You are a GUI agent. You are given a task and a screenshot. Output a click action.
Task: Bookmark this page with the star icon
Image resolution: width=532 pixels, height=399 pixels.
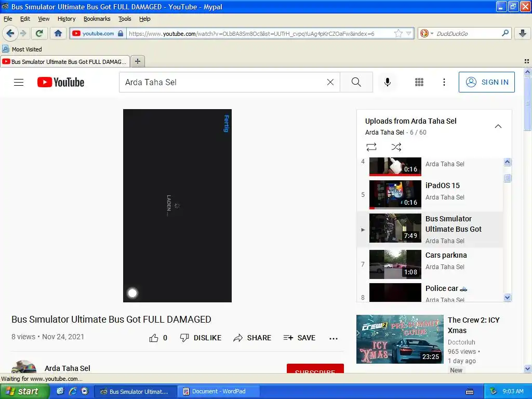tap(398, 33)
